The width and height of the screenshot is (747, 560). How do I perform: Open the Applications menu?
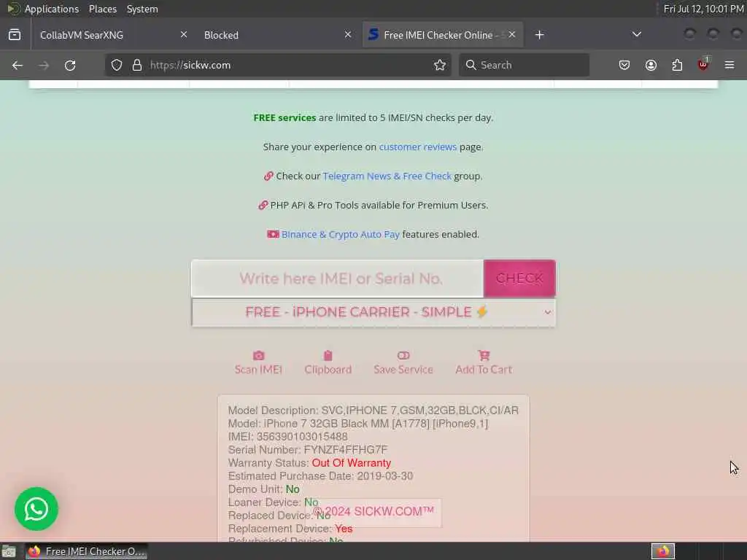click(52, 9)
